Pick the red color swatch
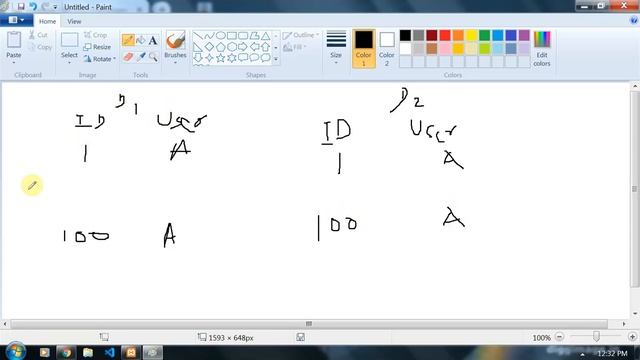Viewport: 640px width, 360px height. coord(445,36)
